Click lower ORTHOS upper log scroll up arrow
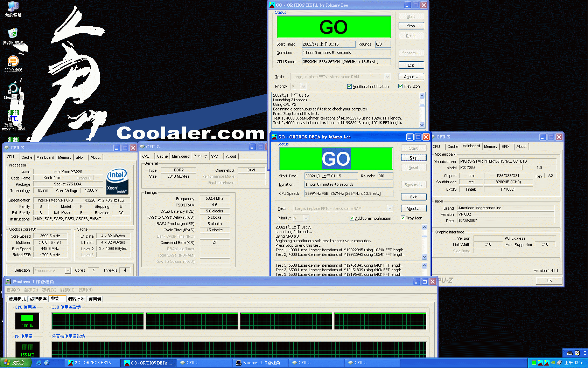588x368 pixels. point(424,227)
